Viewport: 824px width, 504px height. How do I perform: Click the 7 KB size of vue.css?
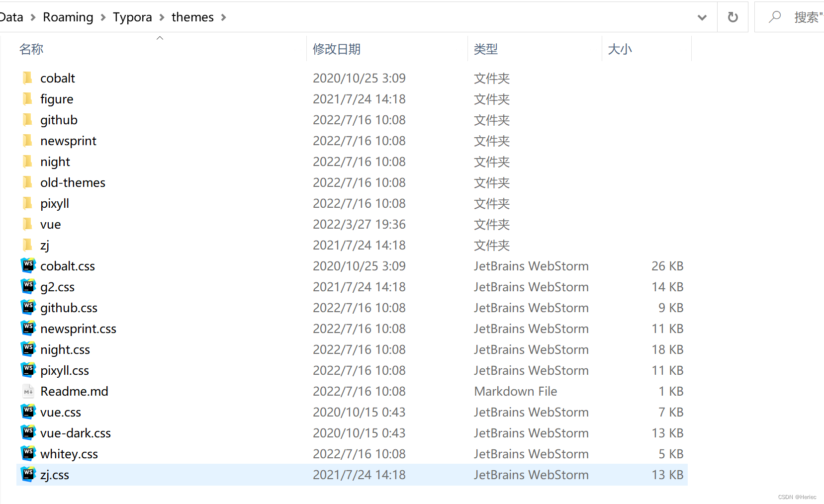click(x=671, y=412)
